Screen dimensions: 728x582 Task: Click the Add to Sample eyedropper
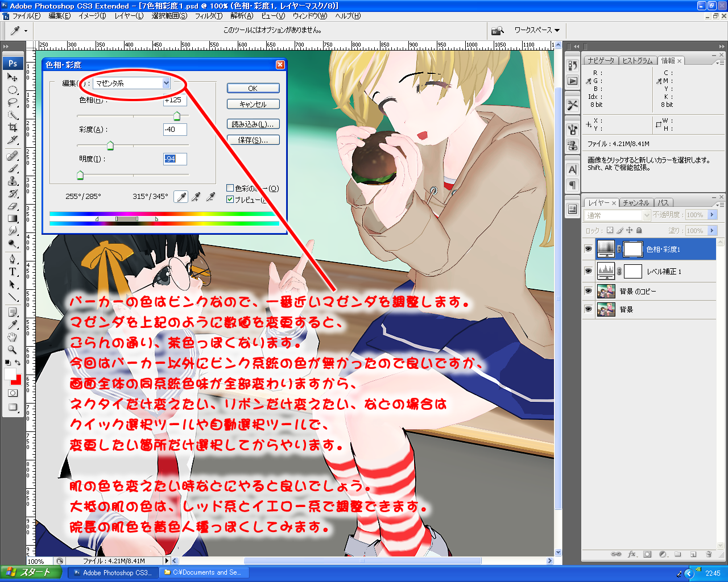196,197
